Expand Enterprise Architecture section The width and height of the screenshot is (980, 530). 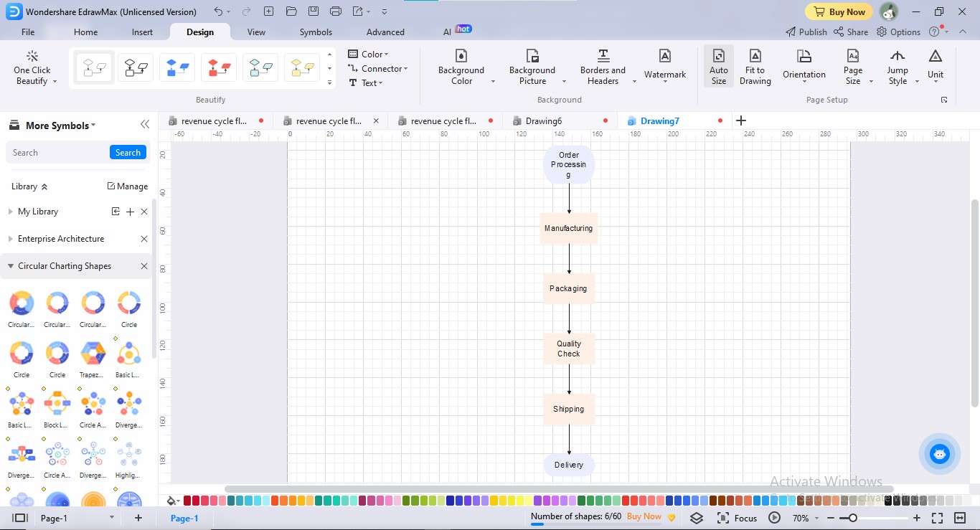tap(11, 239)
